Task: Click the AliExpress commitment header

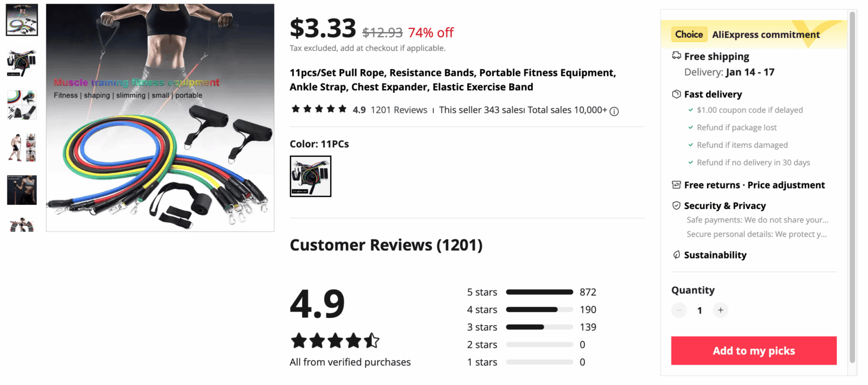Action: pos(766,34)
